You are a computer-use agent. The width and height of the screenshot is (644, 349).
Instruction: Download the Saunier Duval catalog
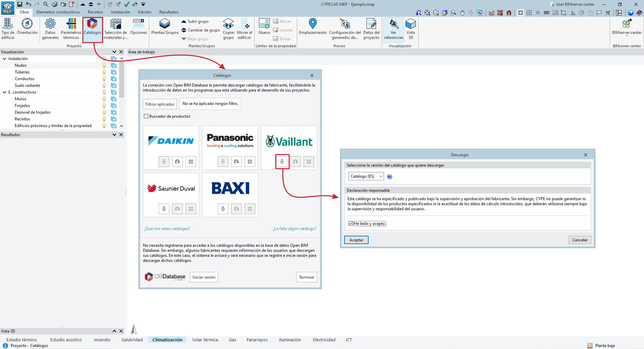[164, 209]
